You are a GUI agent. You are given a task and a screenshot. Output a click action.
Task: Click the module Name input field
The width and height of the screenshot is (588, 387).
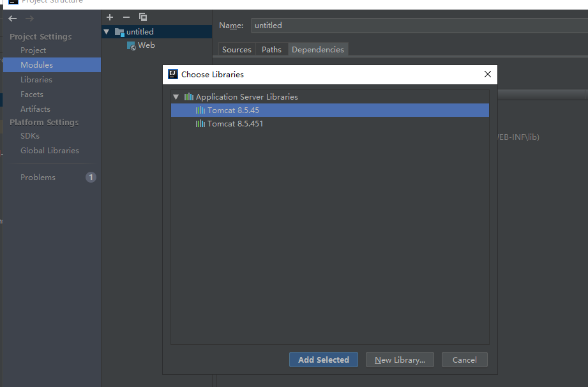(419, 26)
